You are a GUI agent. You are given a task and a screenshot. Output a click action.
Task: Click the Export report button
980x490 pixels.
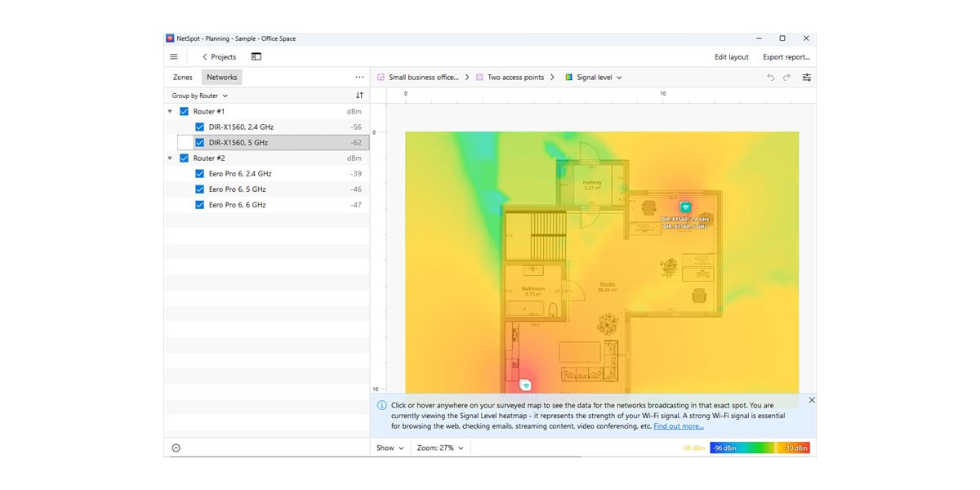(786, 57)
